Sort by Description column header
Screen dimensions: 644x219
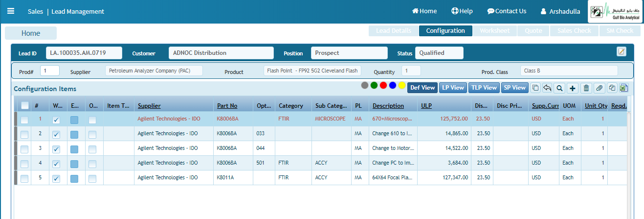coord(388,105)
